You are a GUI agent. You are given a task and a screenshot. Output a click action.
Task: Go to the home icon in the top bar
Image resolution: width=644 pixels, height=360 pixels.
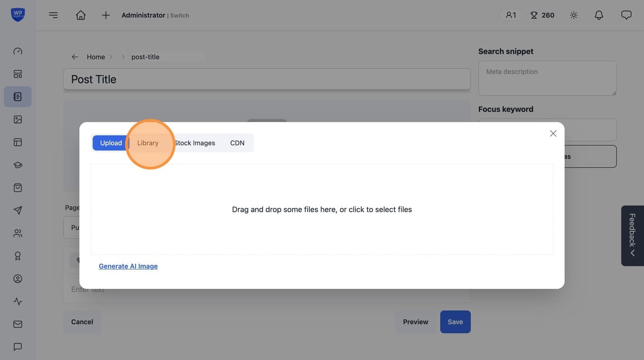pos(81,15)
